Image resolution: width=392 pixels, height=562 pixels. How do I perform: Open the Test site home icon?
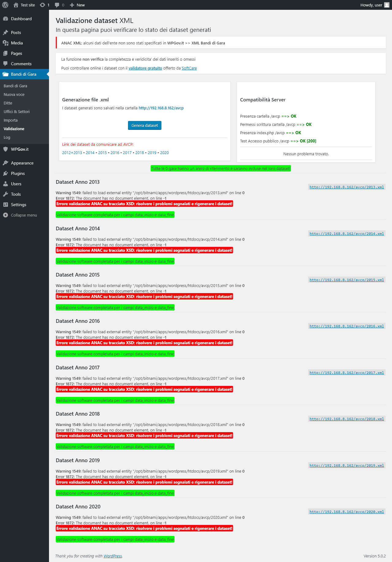coord(16,5)
